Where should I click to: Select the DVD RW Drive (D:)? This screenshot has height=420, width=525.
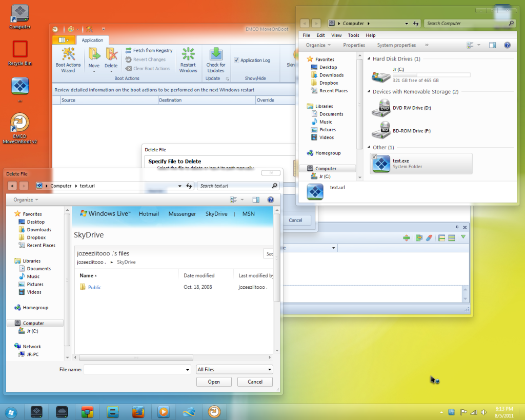pyautogui.click(x=402, y=108)
